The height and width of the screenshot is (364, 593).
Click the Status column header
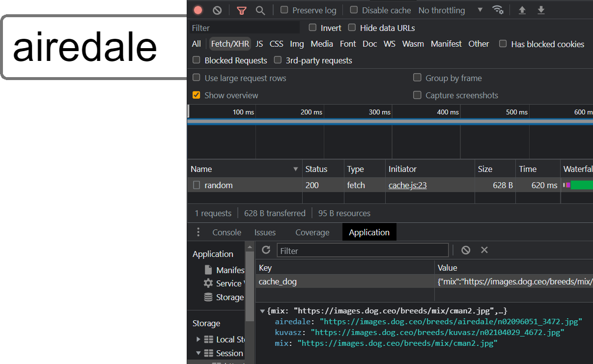click(x=323, y=169)
